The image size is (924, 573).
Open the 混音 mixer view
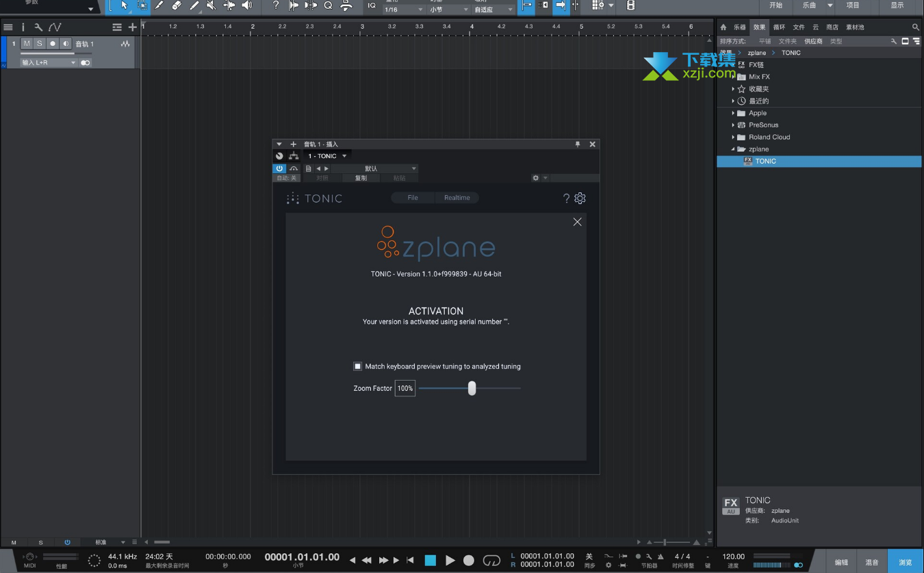pos(872,562)
